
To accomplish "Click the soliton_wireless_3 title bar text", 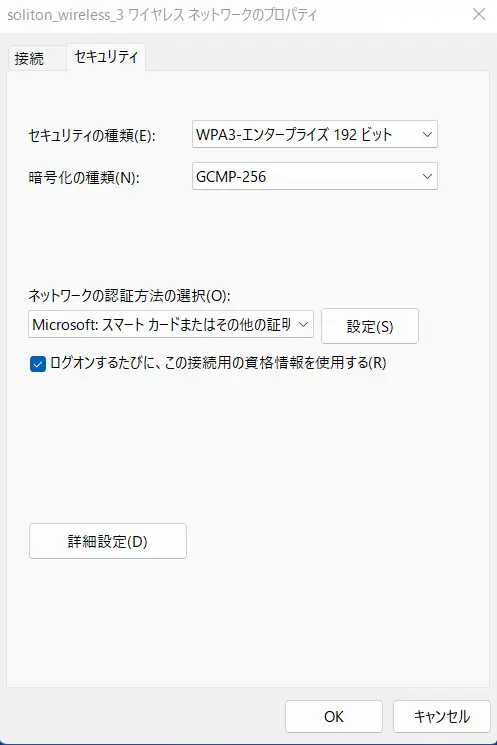I will click(x=162, y=15).
